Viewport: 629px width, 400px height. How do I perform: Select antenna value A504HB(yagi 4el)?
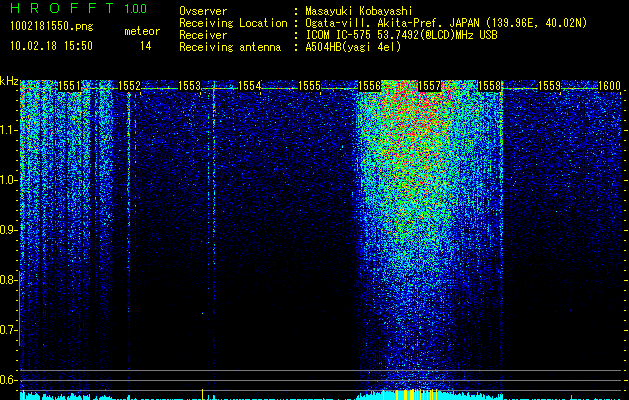pyautogui.click(x=353, y=47)
